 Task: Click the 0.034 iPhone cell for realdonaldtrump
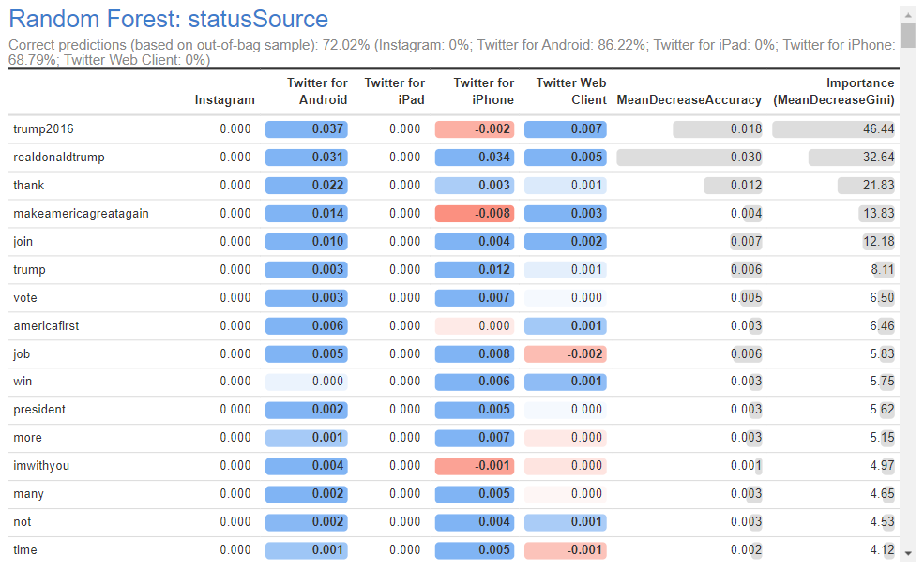click(x=475, y=157)
